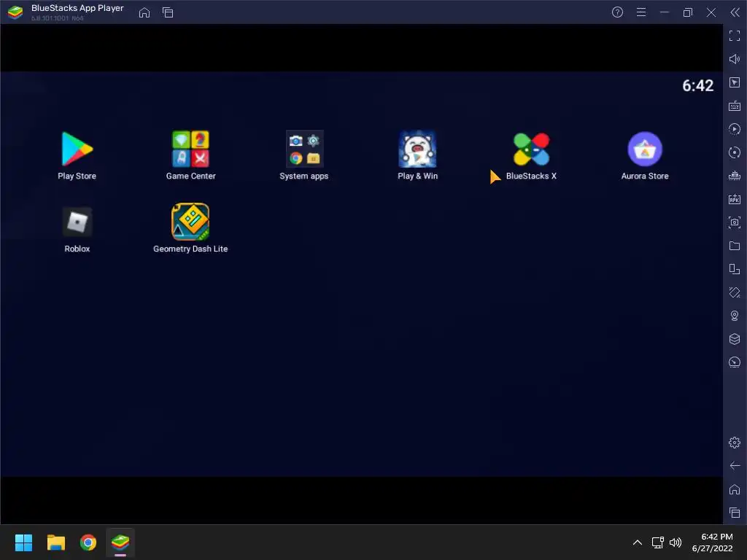Click the title bar home icon
The height and width of the screenshot is (560, 747).
pyautogui.click(x=144, y=12)
